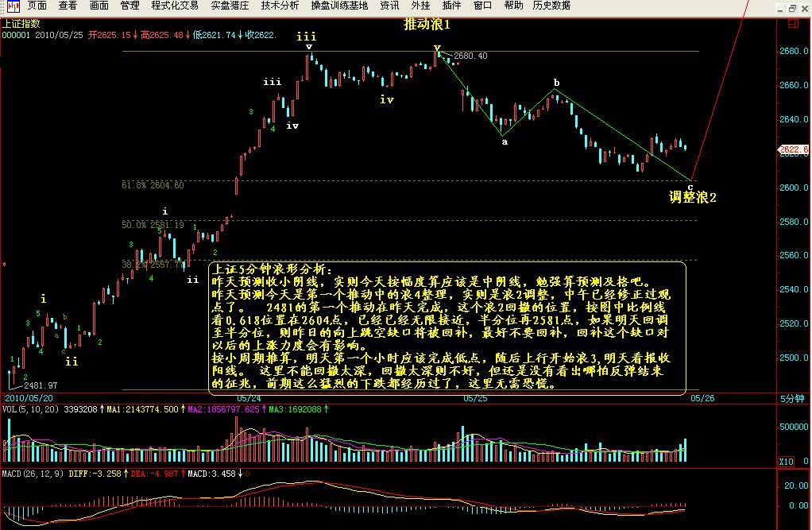Select the 调整浪2 annotation
The image size is (812, 530).
coord(692,197)
